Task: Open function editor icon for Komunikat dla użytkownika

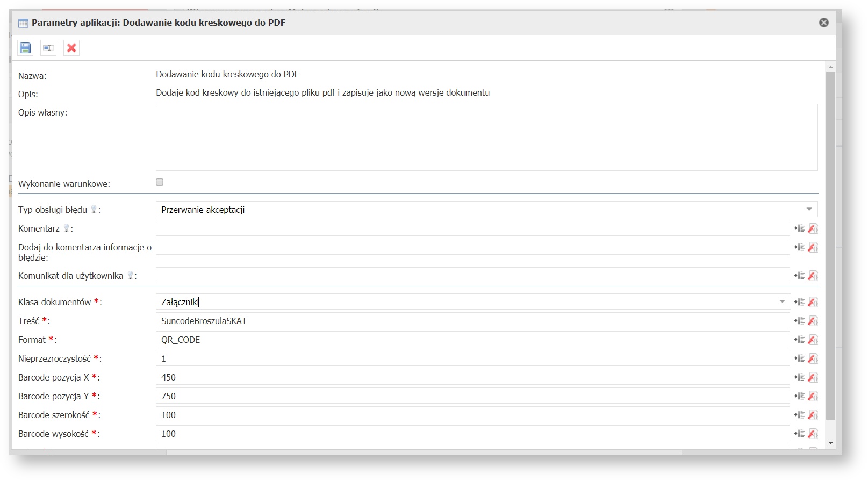Action: 813,276
